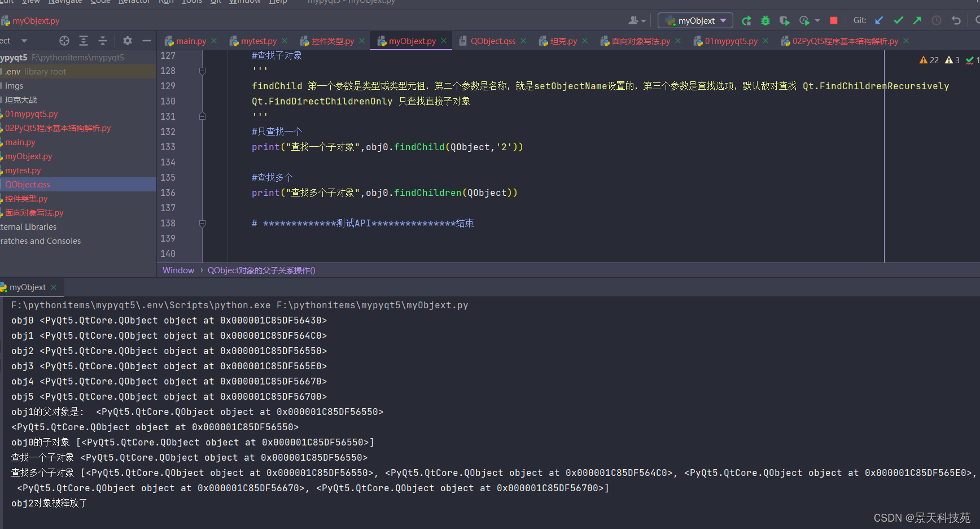The width and height of the screenshot is (980, 529).
Task: Stop the running process with the red square
Action: coord(834,20)
